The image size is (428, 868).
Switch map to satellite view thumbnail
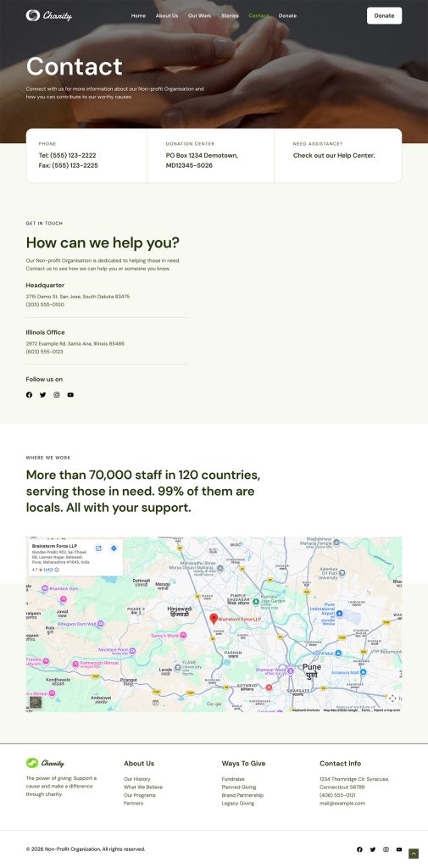click(x=36, y=702)
